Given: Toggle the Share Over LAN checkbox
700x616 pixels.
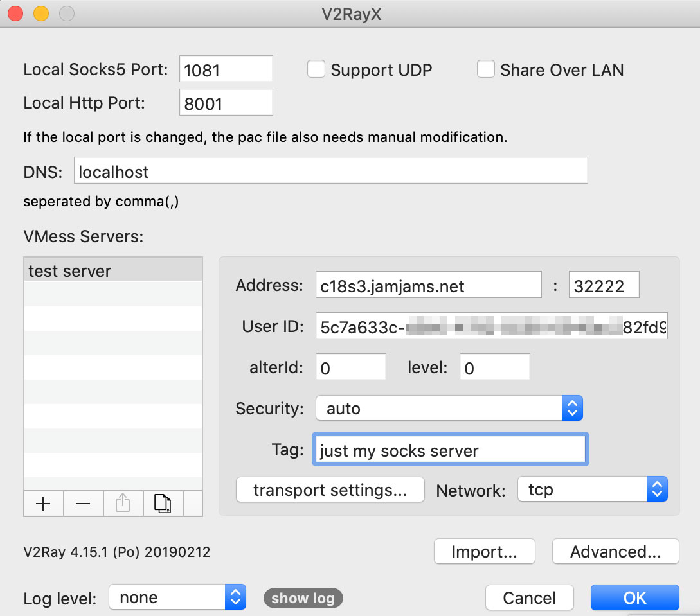Looking at the screenshot, I should (x=486, y=69).
